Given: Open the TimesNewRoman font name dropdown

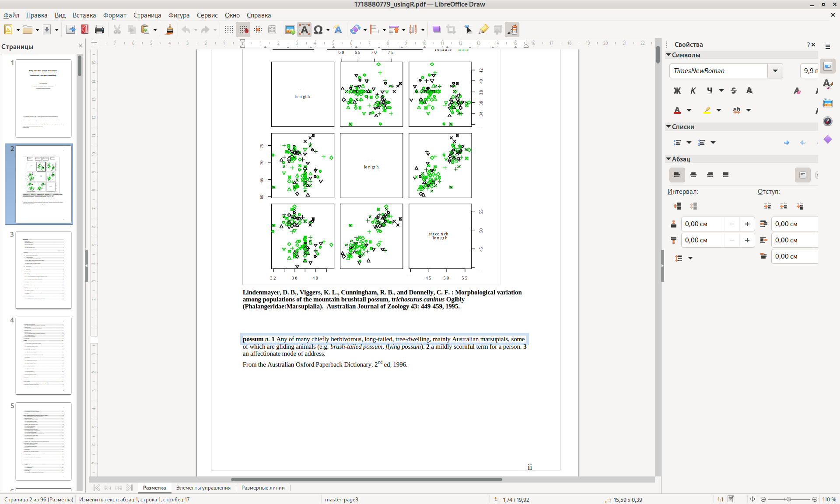Looking at the screenshot, I should tap(775, 71).
